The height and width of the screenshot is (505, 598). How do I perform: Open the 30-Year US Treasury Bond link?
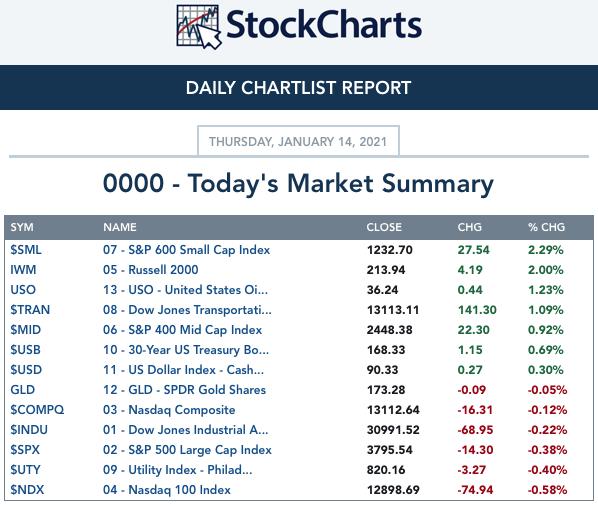[186, 350]
